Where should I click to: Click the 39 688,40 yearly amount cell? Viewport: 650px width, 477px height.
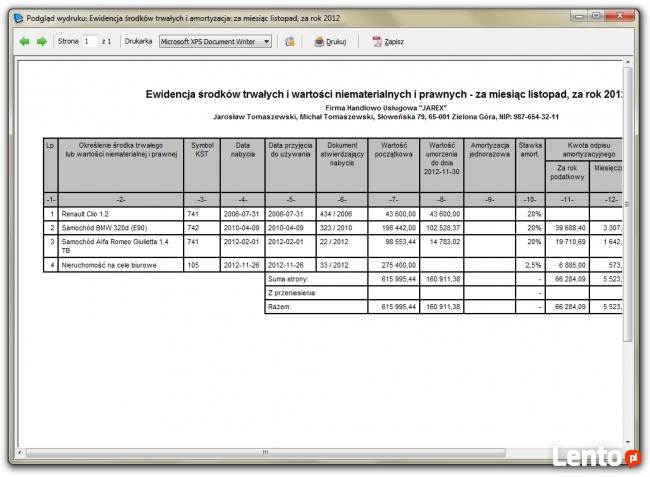pyautogui.click(x=568, y=228)
